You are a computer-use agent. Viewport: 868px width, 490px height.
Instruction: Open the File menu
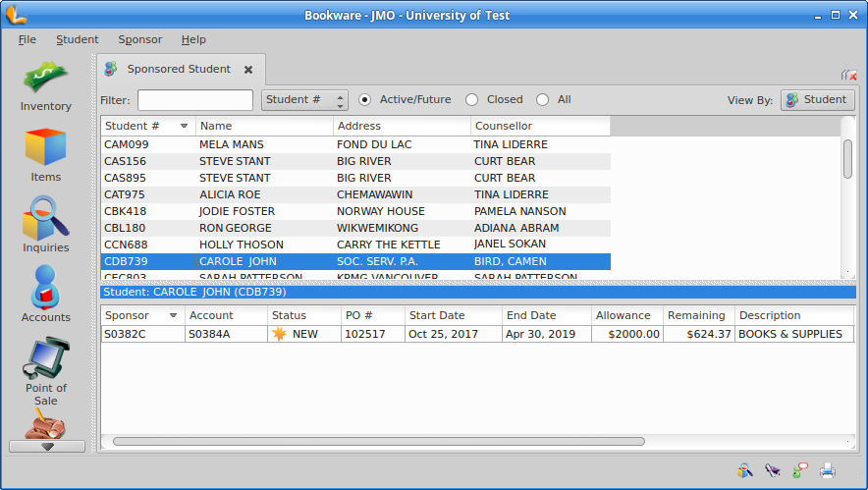click(x=27, y=39)
